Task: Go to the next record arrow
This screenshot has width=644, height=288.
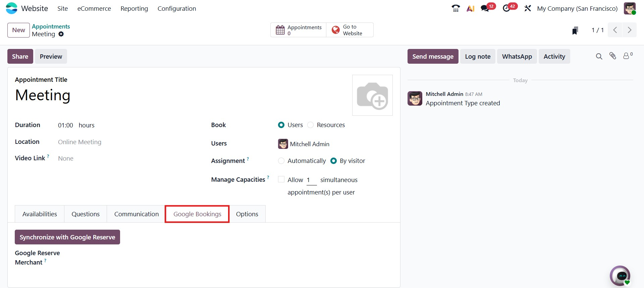Action: tap(629, 30)
